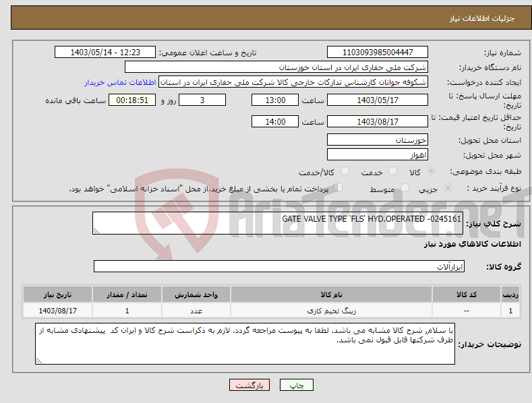Select the خدمت radio button
The height and width of the screenshot is (403, 532).
(392, 171)
